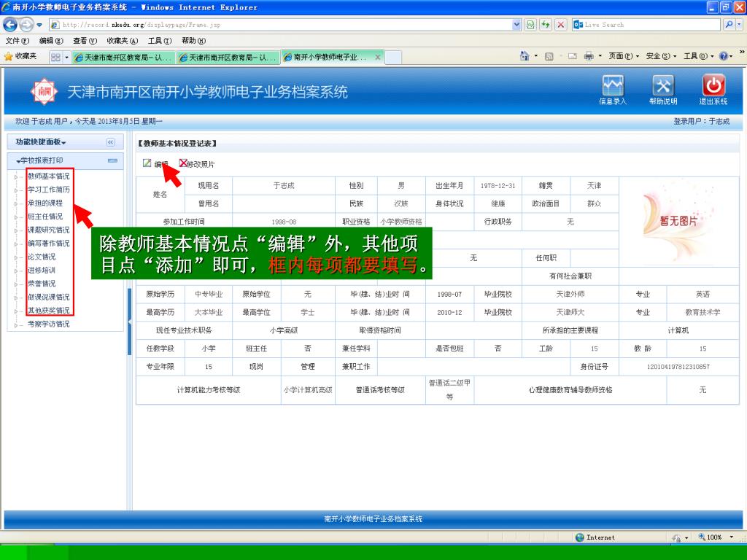The height and width of the screenshot is (560, 747).
Task: Click the 修改照片 red X icon
Action: (183, 163)
